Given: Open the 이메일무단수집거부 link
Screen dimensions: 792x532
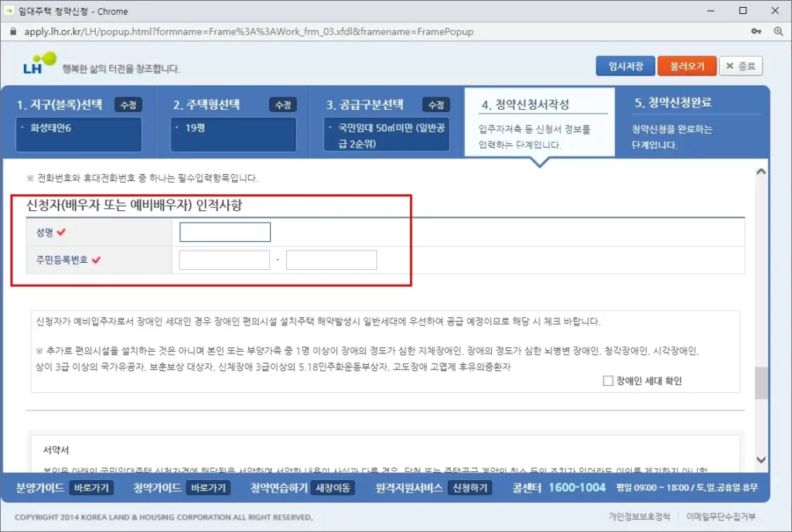Looking at the screenshot, I should [x=721, y=517].
